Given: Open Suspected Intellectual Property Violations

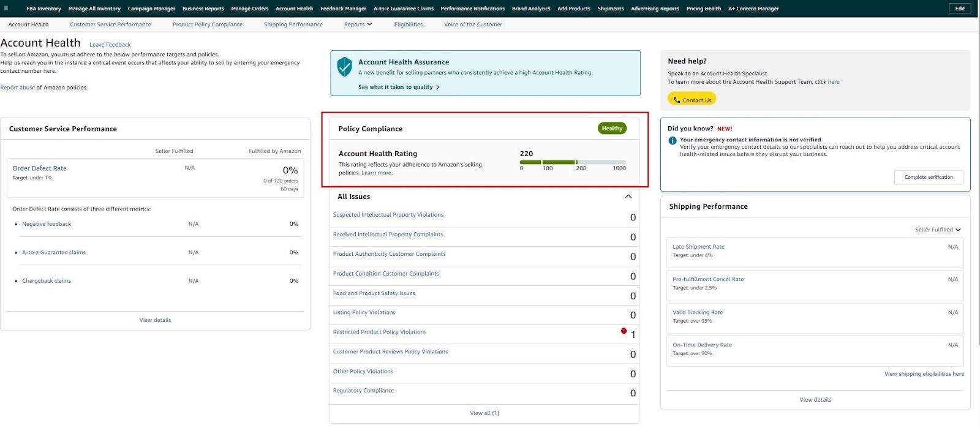Looking at the screenshot, I should (388, 215).
